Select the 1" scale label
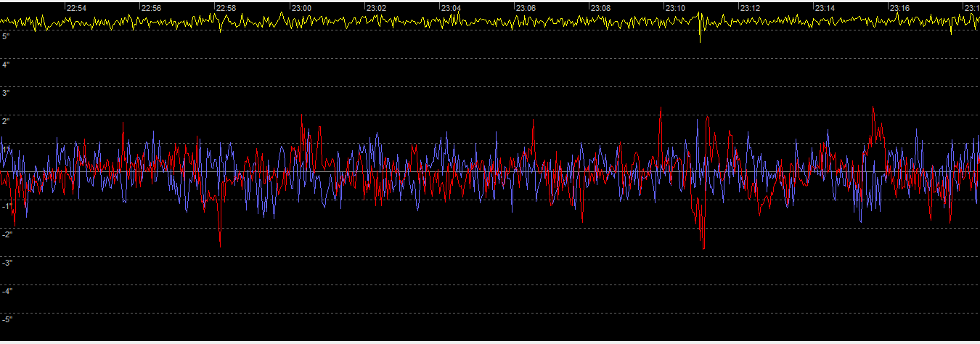 coord(5,150)
